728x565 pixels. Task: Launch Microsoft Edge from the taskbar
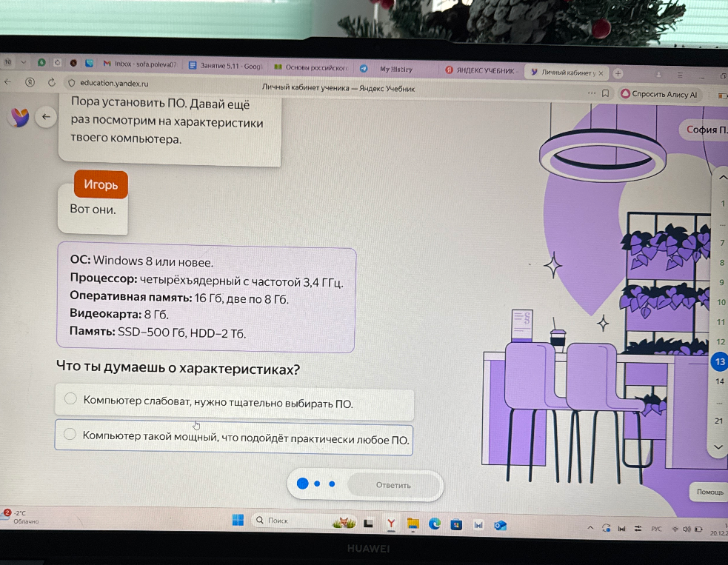[435, 524]
